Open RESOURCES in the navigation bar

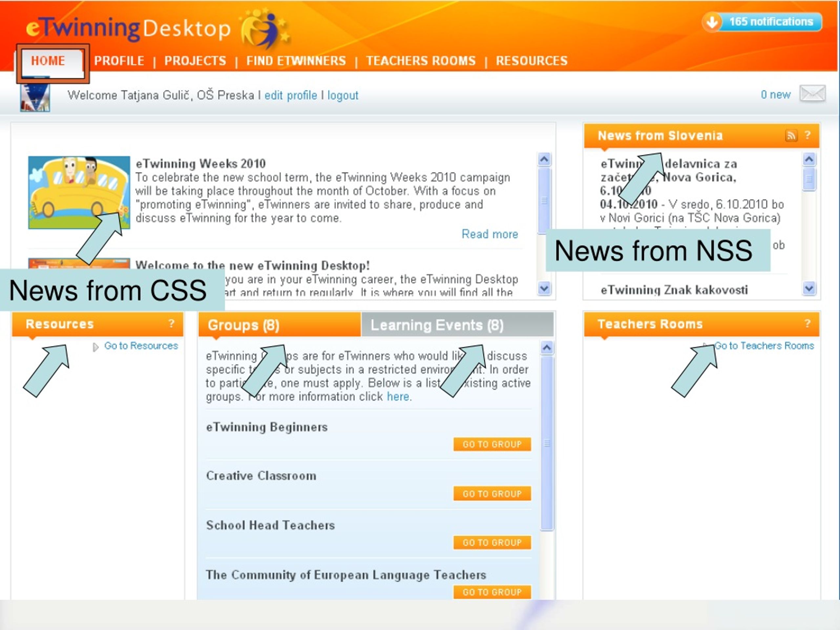[532, 61]
